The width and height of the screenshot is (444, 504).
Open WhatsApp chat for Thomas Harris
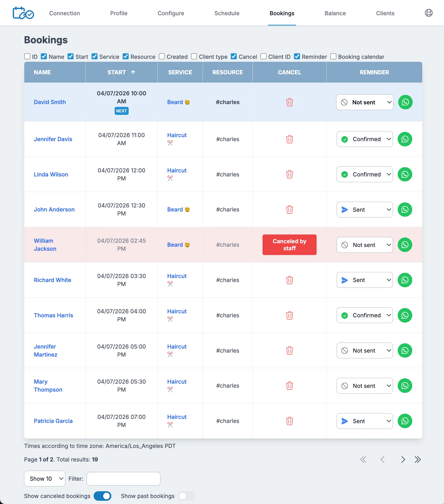[405, 315]
